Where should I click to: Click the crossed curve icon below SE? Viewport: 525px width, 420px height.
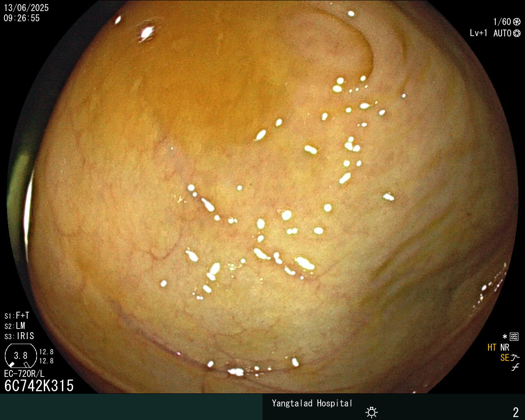click(515, 367)
